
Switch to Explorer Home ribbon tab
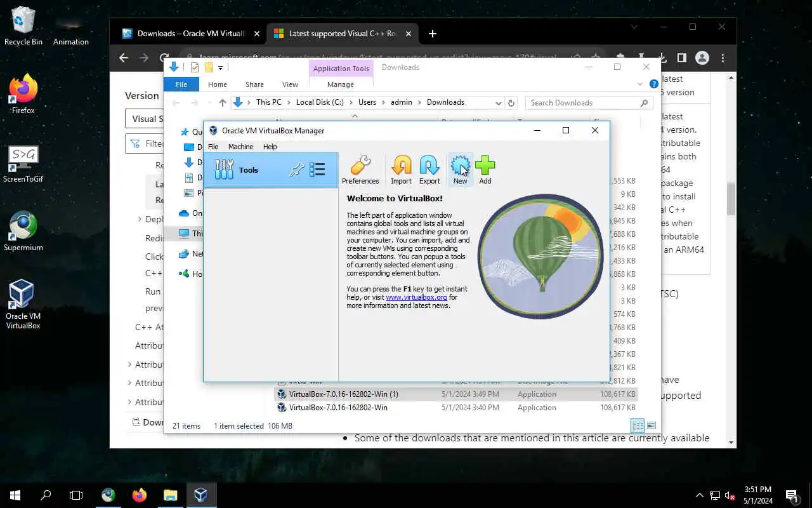coord(217,84)
